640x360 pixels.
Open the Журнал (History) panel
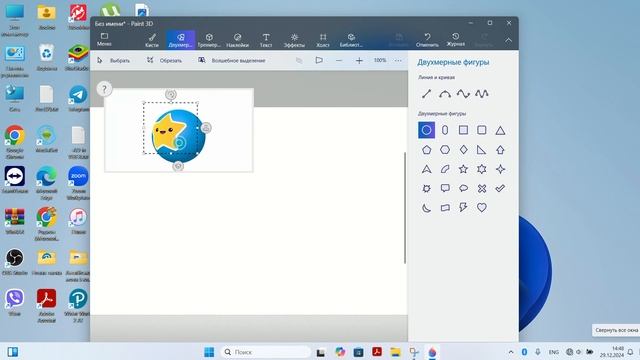(x=456, y=40)
